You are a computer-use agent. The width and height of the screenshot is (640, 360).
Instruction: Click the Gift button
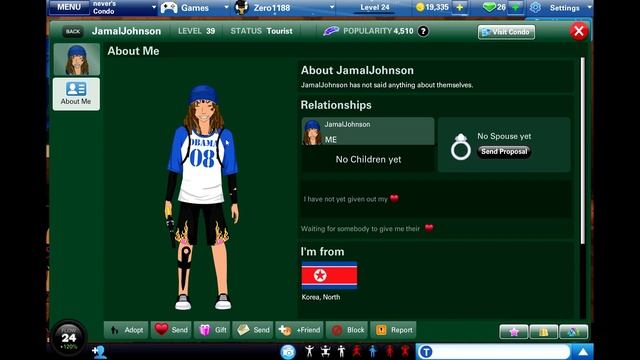pyautogui.click(x=213, y=330)
